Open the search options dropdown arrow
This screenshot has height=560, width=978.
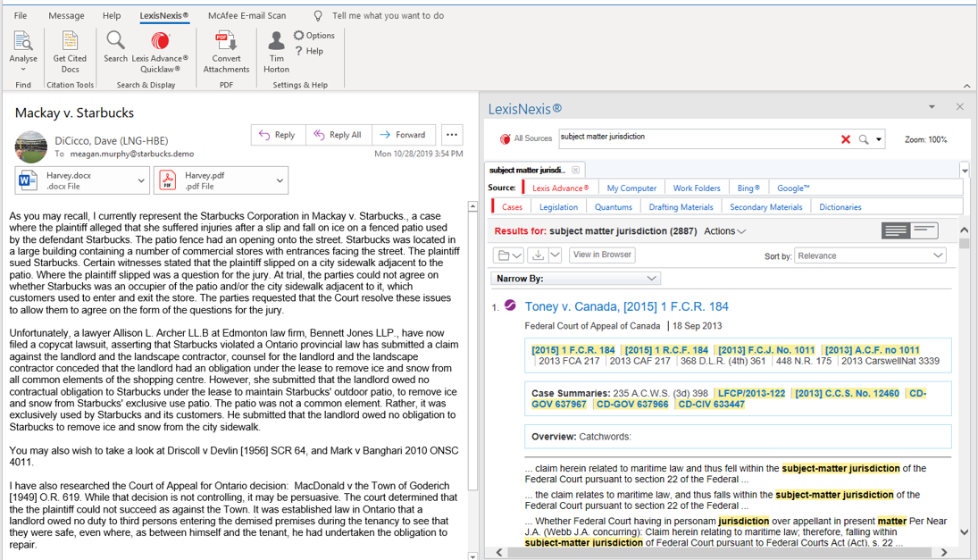tap(879, 139)
